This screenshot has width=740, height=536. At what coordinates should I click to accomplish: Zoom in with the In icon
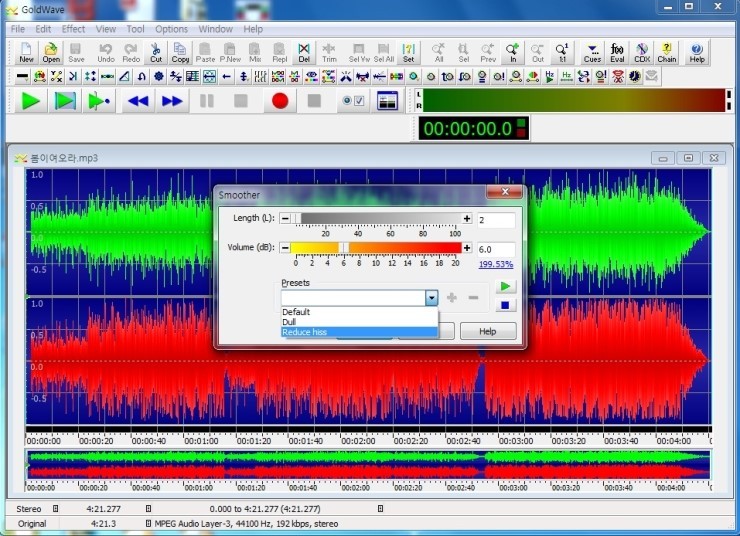coord(513,52)
